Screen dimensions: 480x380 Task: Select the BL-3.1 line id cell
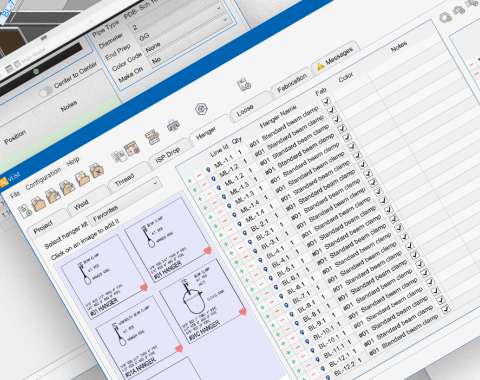[x=270, y=243]
